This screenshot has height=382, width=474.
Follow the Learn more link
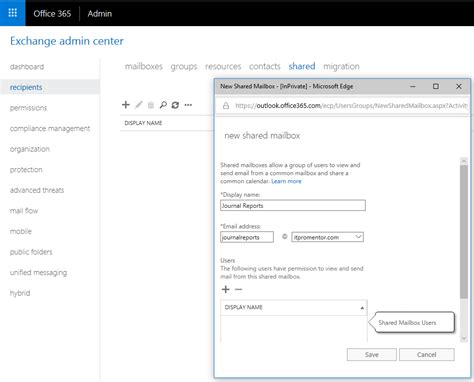pyautogui.click(x=286, y=181)
